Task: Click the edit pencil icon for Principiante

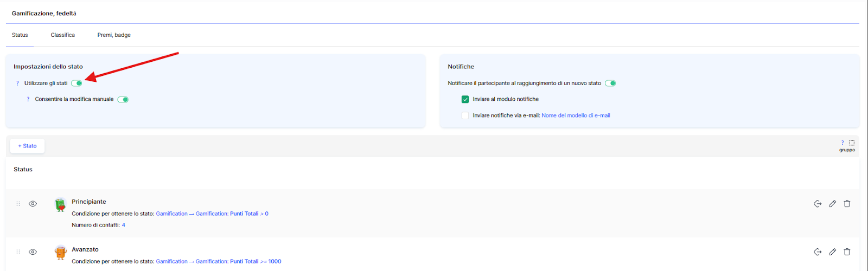Action: coord(832,204)
